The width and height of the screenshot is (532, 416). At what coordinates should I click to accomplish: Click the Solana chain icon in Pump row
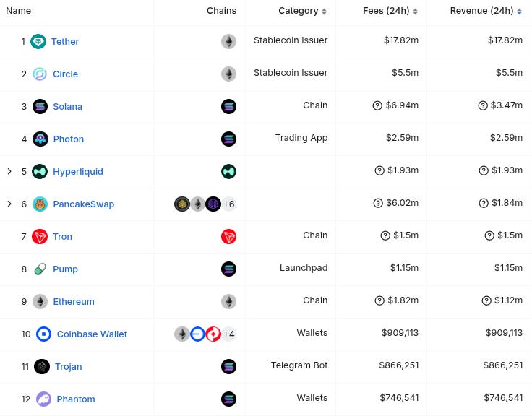click(228, 269)
